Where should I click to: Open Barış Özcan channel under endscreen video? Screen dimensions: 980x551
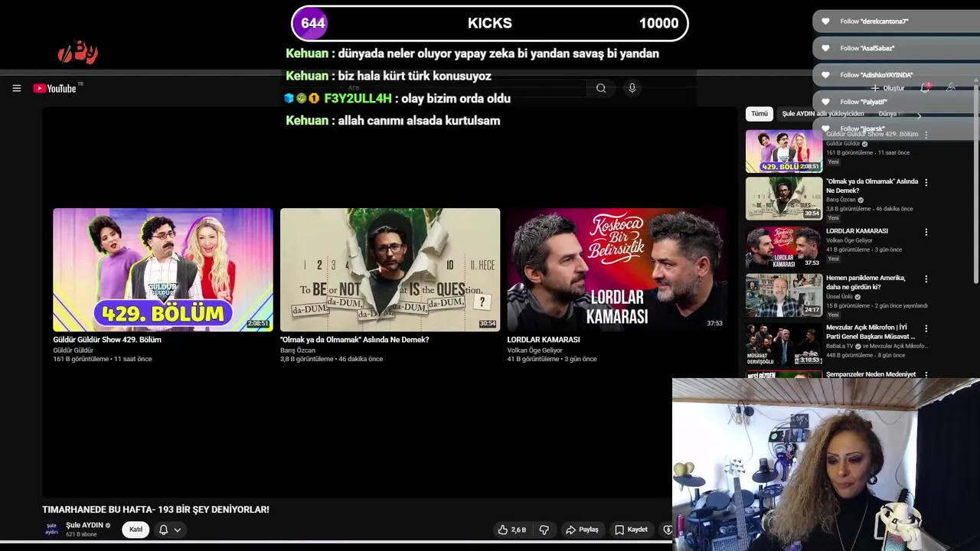click(297, 350)
